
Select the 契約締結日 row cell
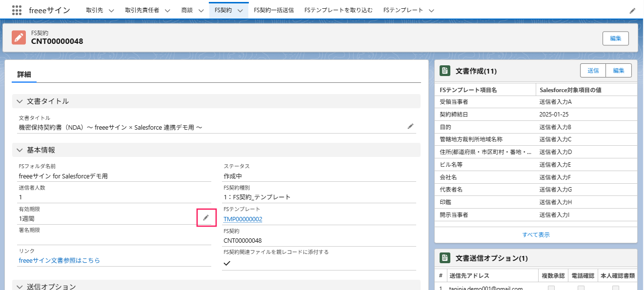point(454,115)
